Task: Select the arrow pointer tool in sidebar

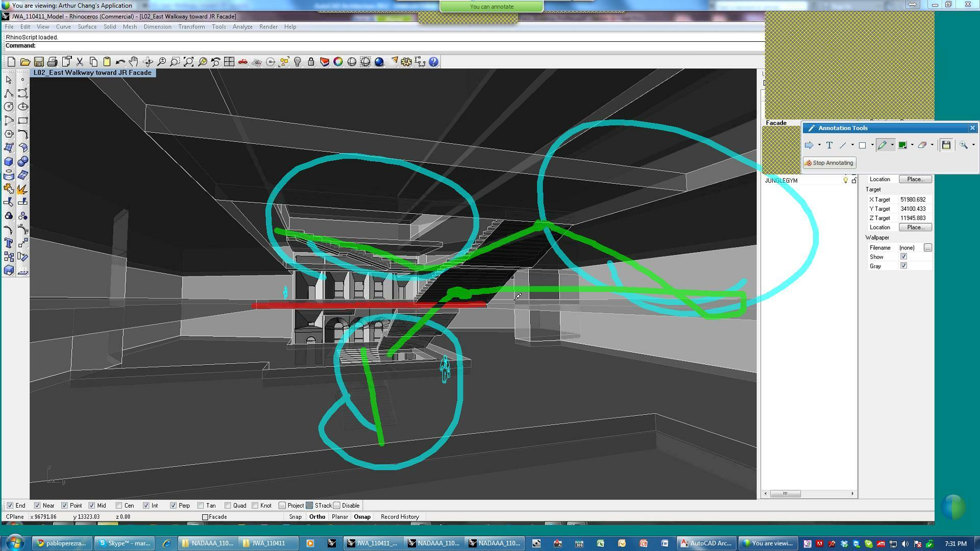Action: [x=9, y=80]
